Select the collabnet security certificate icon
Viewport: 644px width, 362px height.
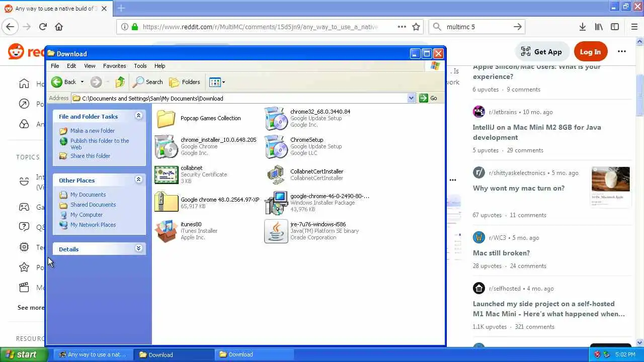[166, 174]
